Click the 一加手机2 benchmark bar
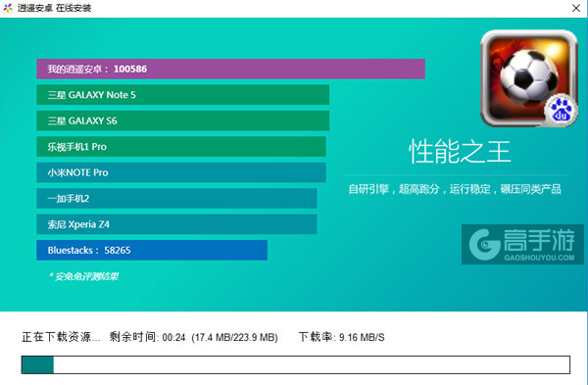This screenshot has height=385, width=588. click(176, 198)
